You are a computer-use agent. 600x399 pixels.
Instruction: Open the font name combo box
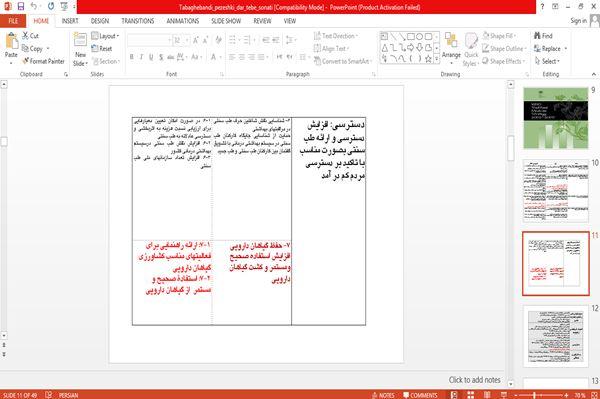(x=149, y=40)
